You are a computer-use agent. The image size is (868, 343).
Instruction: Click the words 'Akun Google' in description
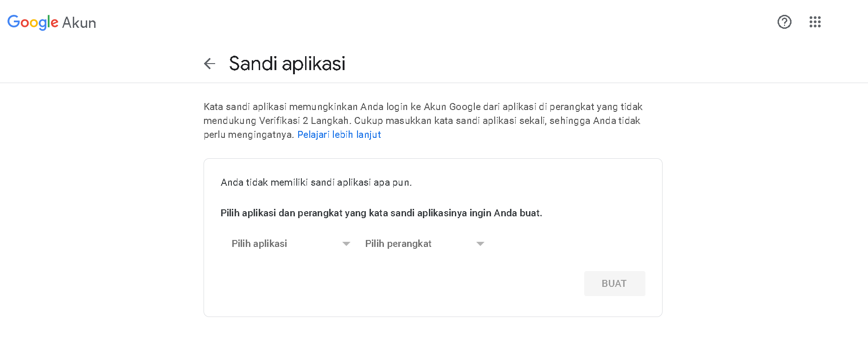click(452, 107)
